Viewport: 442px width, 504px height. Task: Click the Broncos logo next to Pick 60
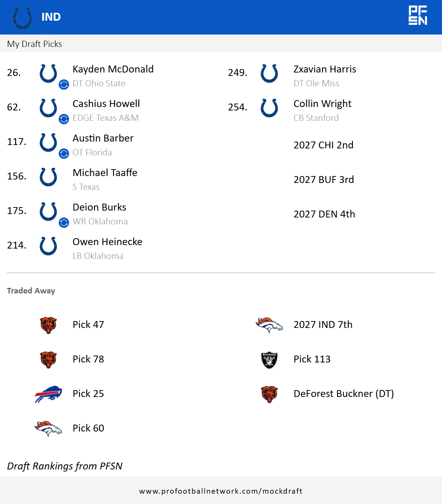tap(48, 428)
